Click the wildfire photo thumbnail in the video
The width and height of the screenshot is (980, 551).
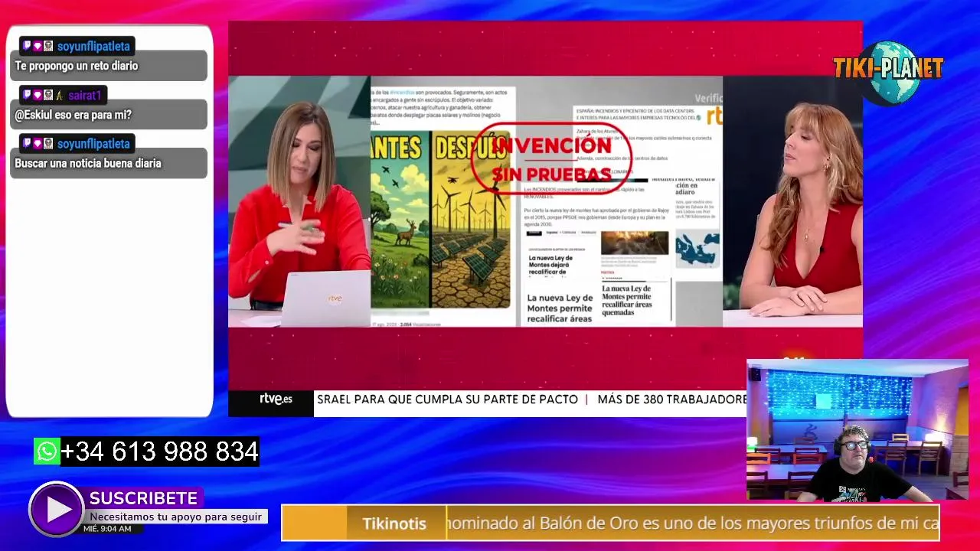click(x=634, y=243)
